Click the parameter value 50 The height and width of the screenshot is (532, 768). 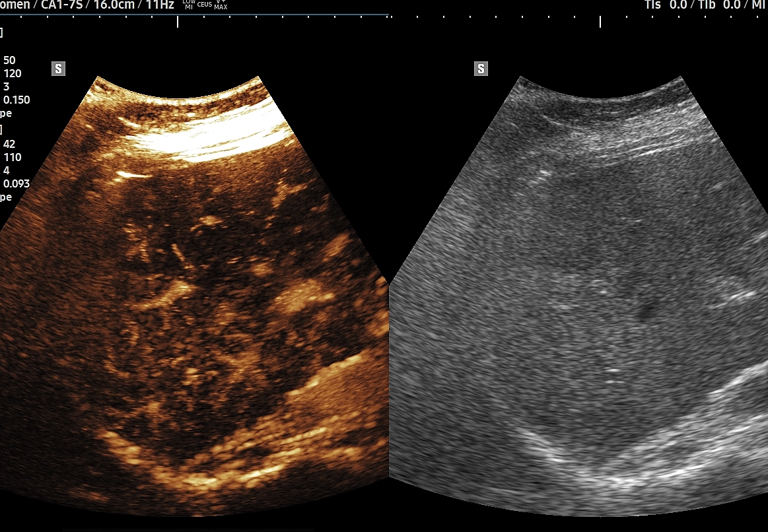9,60
